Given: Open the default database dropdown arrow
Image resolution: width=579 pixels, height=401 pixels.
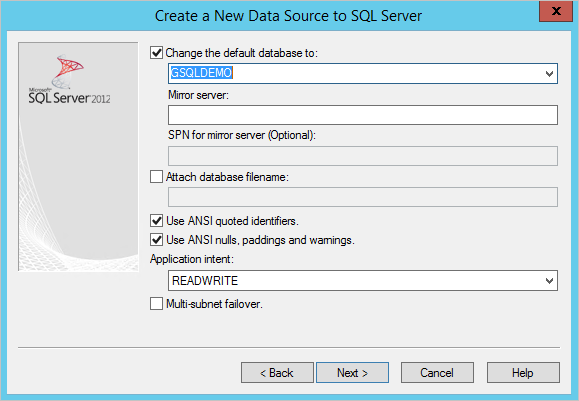Looking at the screenshot, I should tap(549, 73).
